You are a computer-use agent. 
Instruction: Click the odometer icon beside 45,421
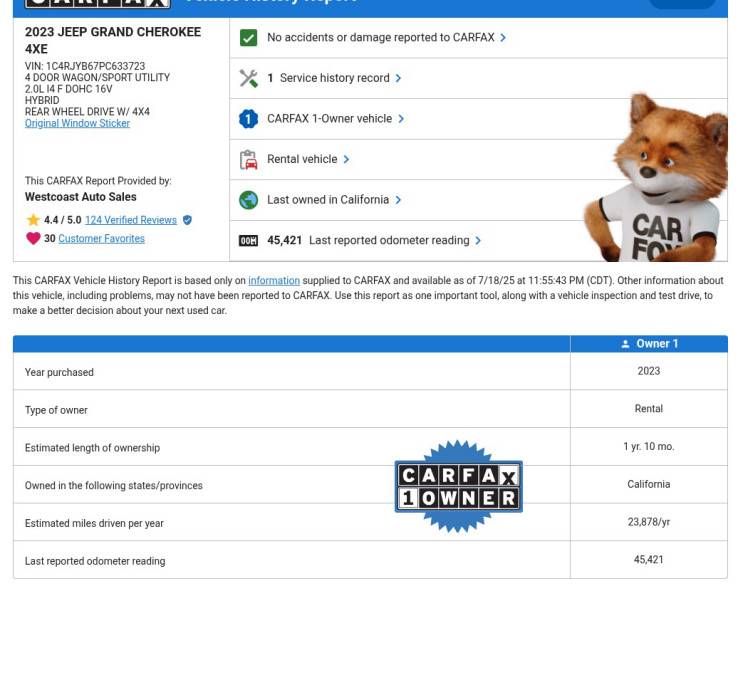(x=248, y=241)
